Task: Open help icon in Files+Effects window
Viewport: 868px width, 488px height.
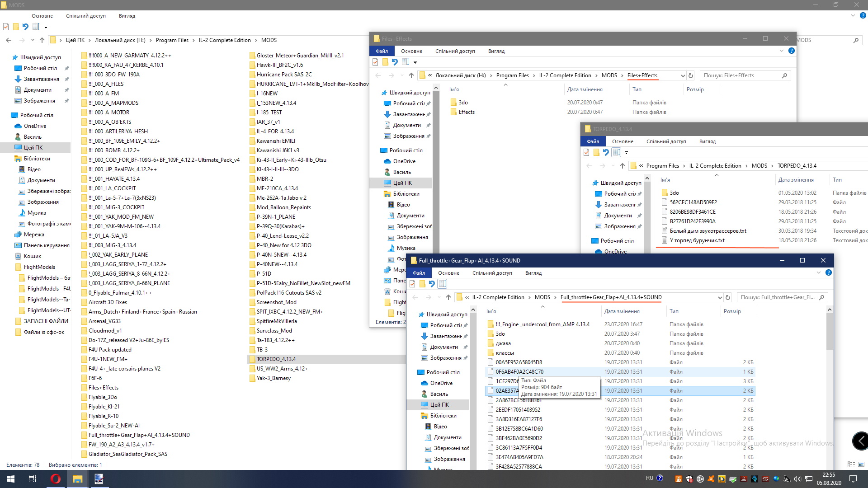Action: click(791, 51)
